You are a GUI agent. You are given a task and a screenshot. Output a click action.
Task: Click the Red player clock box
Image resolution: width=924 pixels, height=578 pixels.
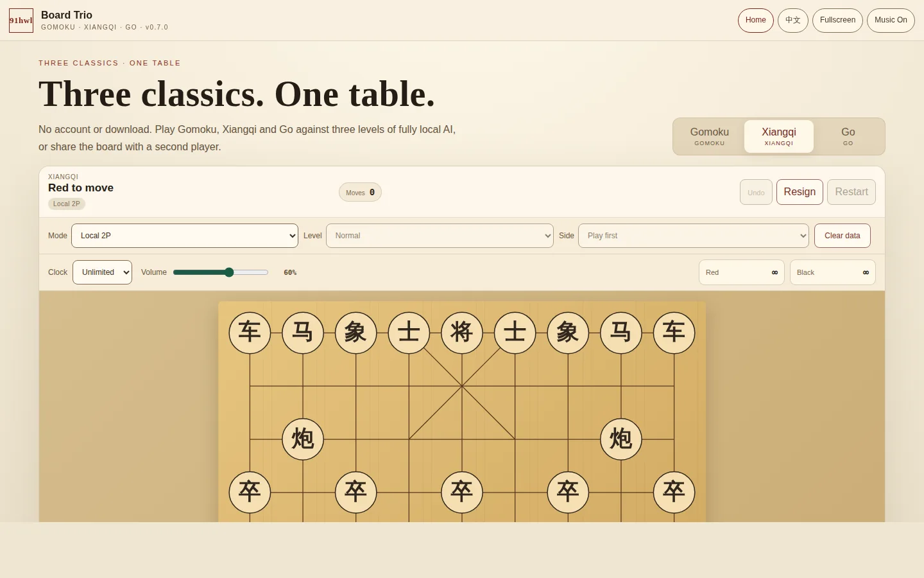pos(742,272)
